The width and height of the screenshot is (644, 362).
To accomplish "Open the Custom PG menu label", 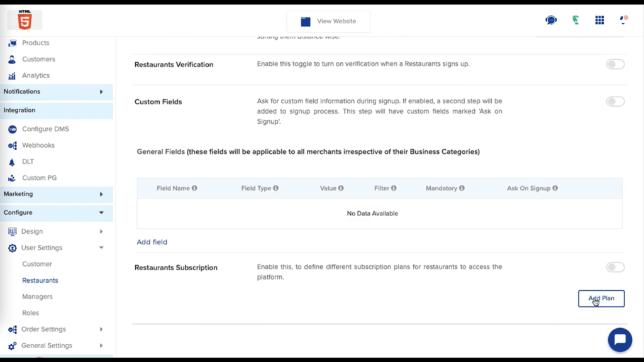I will (40, 178).
